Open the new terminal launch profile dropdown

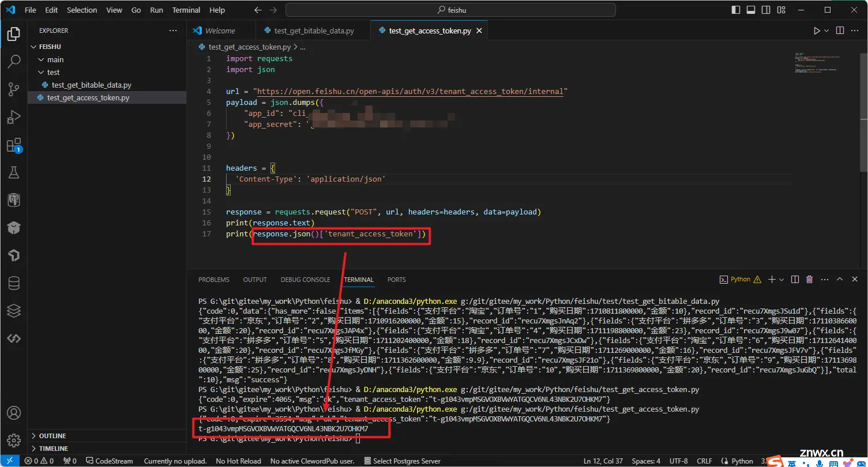(781, 280)
